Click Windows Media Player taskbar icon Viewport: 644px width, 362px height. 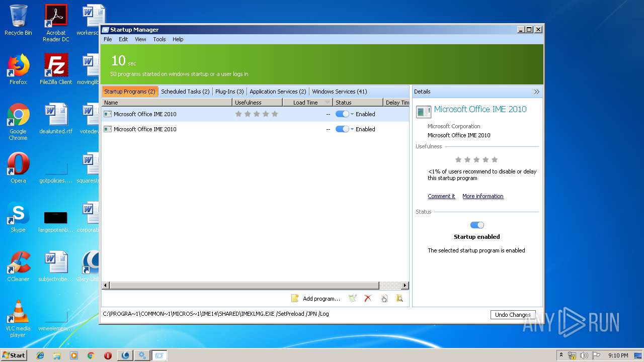coord(74,355)
